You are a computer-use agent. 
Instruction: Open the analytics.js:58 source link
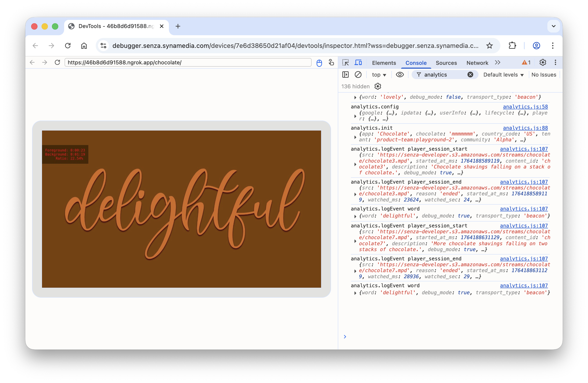525,107
